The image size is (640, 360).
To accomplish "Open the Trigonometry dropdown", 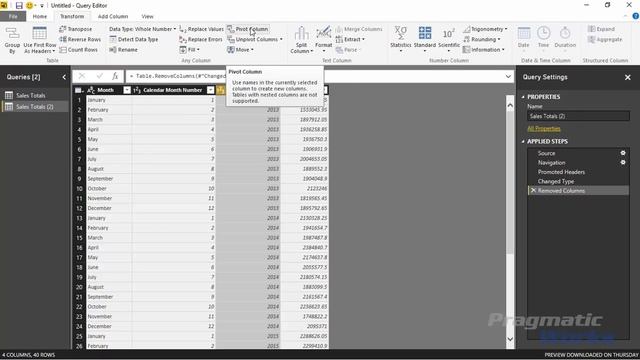I will pyautogui.click(x=485, y=29).
